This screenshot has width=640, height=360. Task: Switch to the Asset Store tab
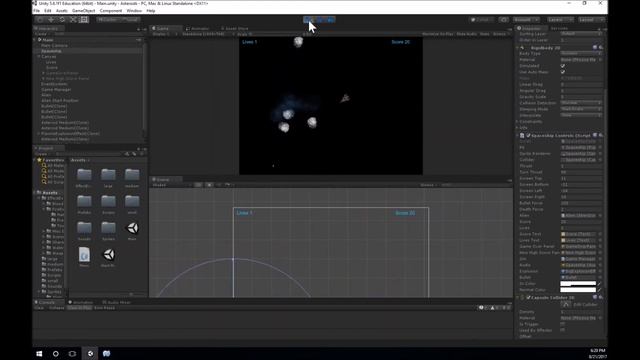235,29
